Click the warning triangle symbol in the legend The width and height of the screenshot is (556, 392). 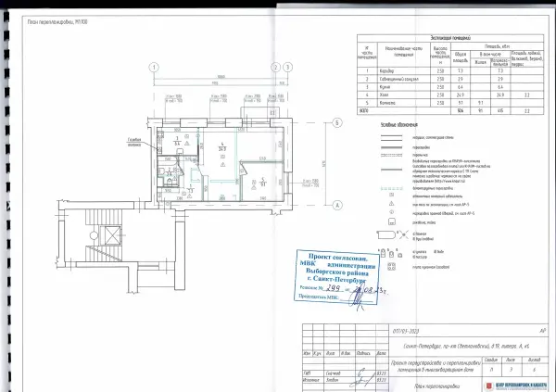click(391, 204)
